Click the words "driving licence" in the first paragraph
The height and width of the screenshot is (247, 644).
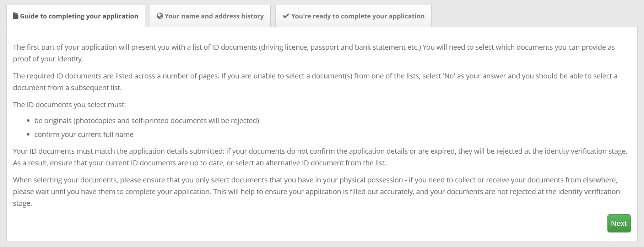pyautogui.click(x=283, y=47)
